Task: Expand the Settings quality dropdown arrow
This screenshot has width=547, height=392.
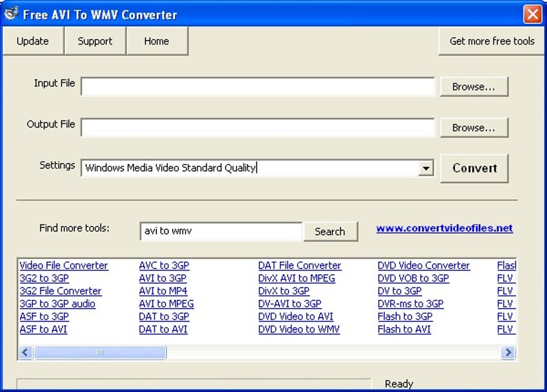Action: coord(426,168)
